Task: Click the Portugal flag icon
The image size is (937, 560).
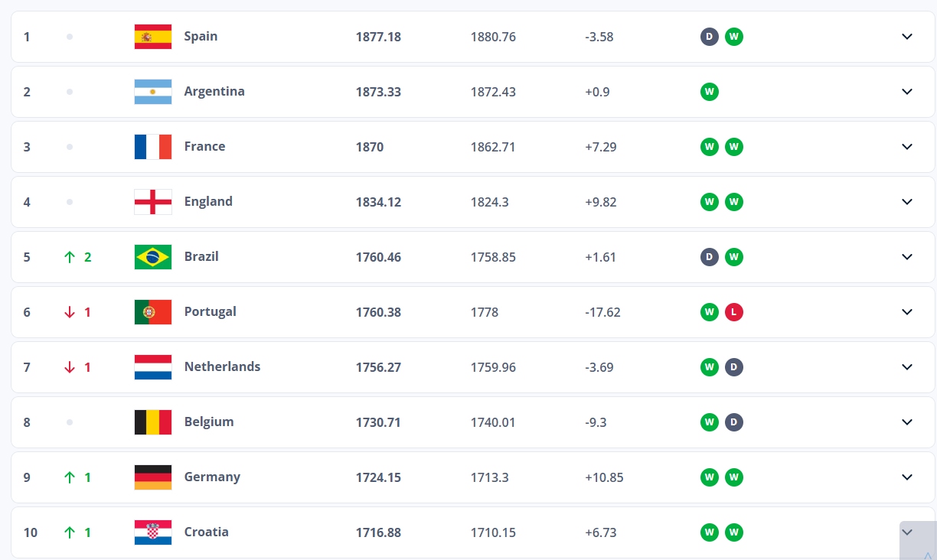Action: pyautogui.click(x=152, y=311)
